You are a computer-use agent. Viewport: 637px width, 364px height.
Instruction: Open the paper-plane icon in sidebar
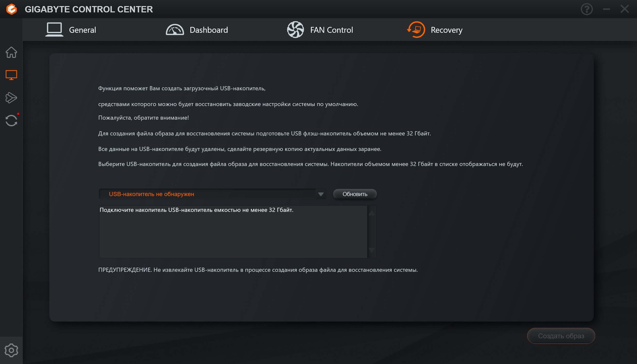(x=11, y=98)
